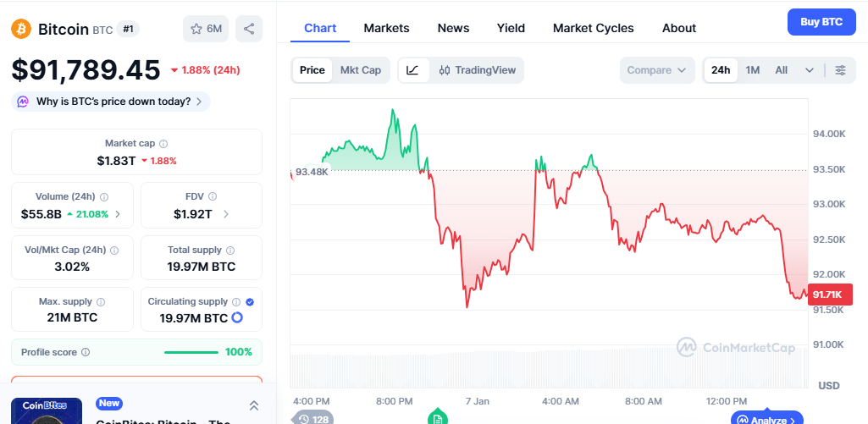Open the Market Cycles tab
This screenshot has width=868, height=424.
(x=594, y=28)
